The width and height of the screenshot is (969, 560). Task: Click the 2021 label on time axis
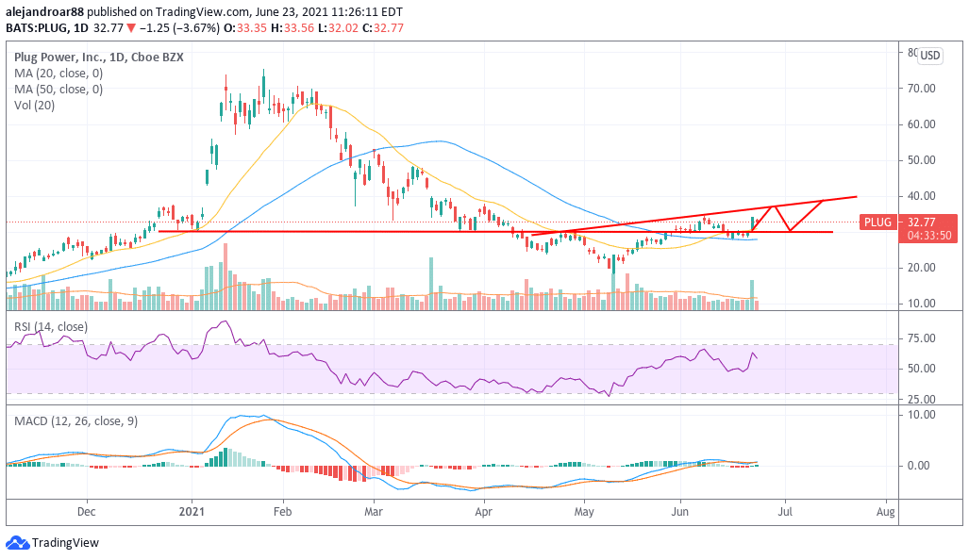pyautogui.click(x=192, y=512)
